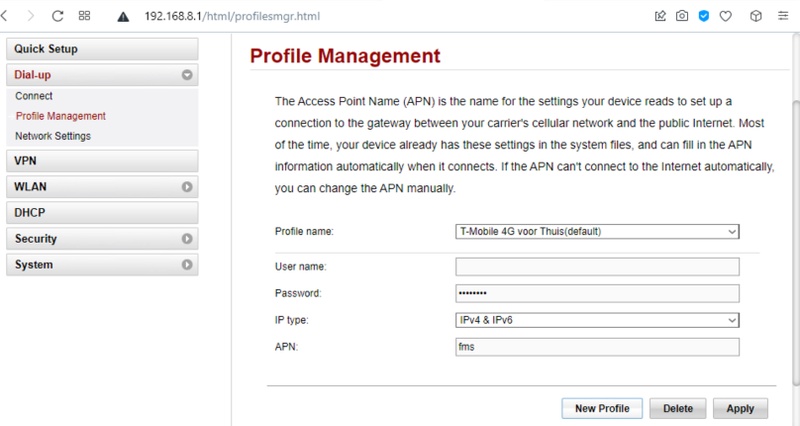Expand the WLAN menu section
800x426 pixels.
coord(186,187)
